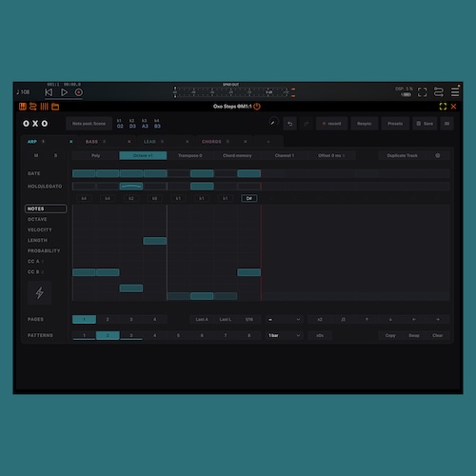
Task: Click the pattern Clear button
Action: (x=438, y=335)
